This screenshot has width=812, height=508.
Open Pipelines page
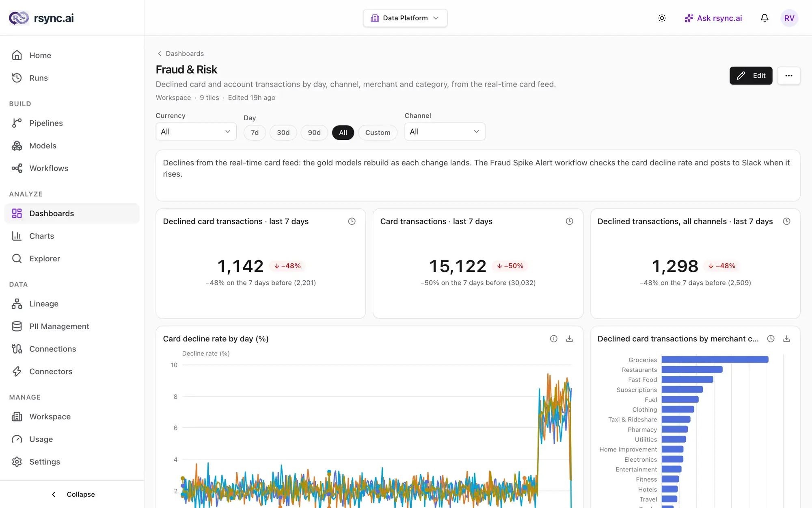[72, 123]
